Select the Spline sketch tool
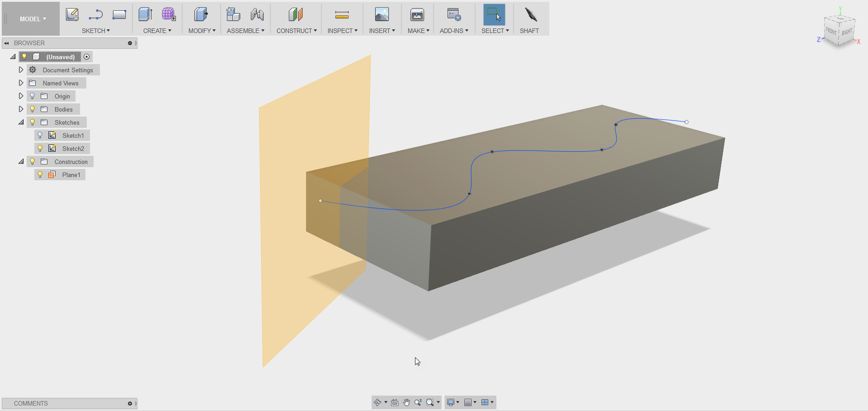The image size is (868, 411). (95, 14)
